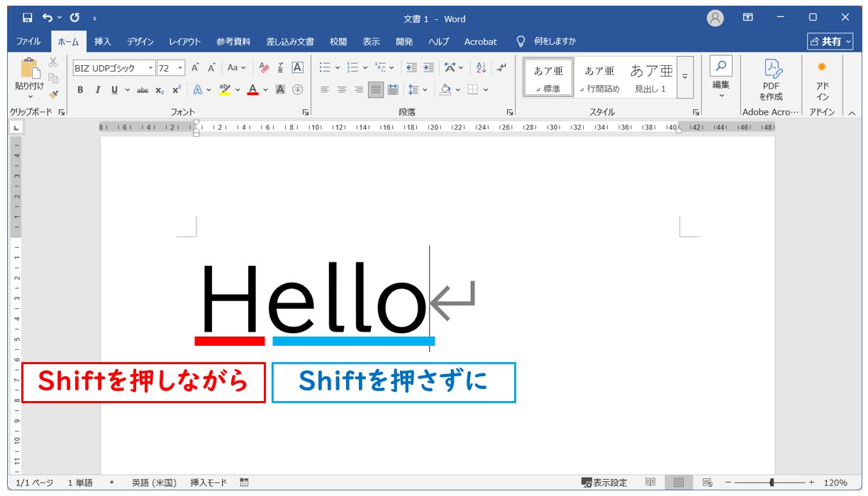Select the Format Painter brush
868x496 pixels.
[x=53, y=94]
